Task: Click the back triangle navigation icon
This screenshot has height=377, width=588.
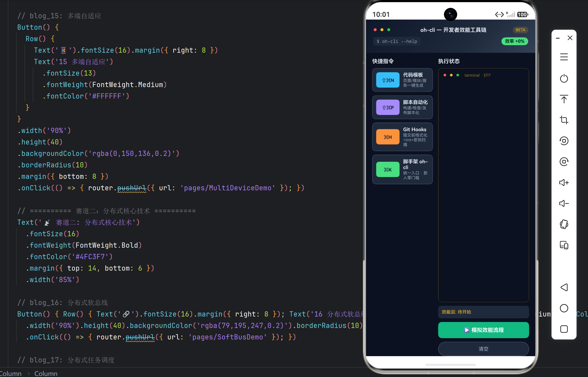Action: 564,287
